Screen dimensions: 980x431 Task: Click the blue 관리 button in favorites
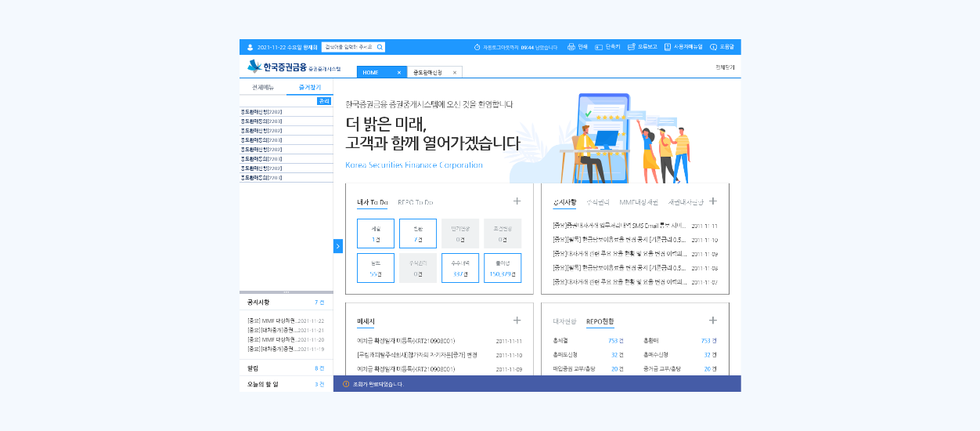click(x=324, y=101)
